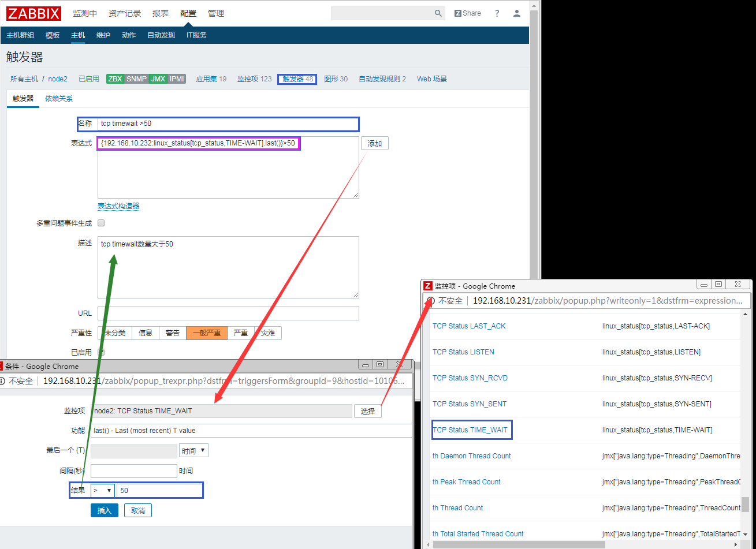Image resolution: width=756 pixels, height=549 pixels.
Task: Toggle 多重问题事件生成 checkbox
Action: [x=101, y=223]
